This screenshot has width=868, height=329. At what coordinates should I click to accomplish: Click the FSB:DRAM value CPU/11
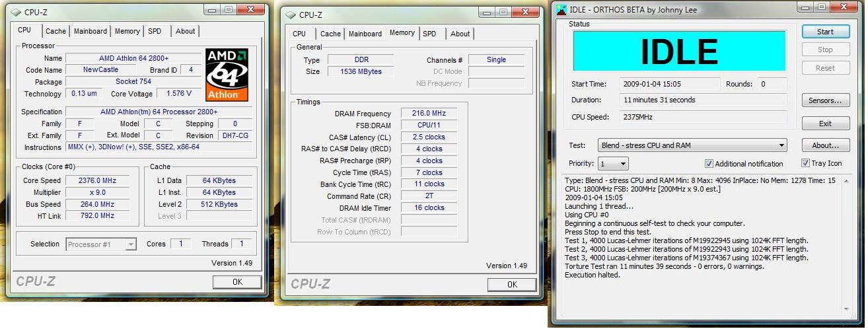429,125
